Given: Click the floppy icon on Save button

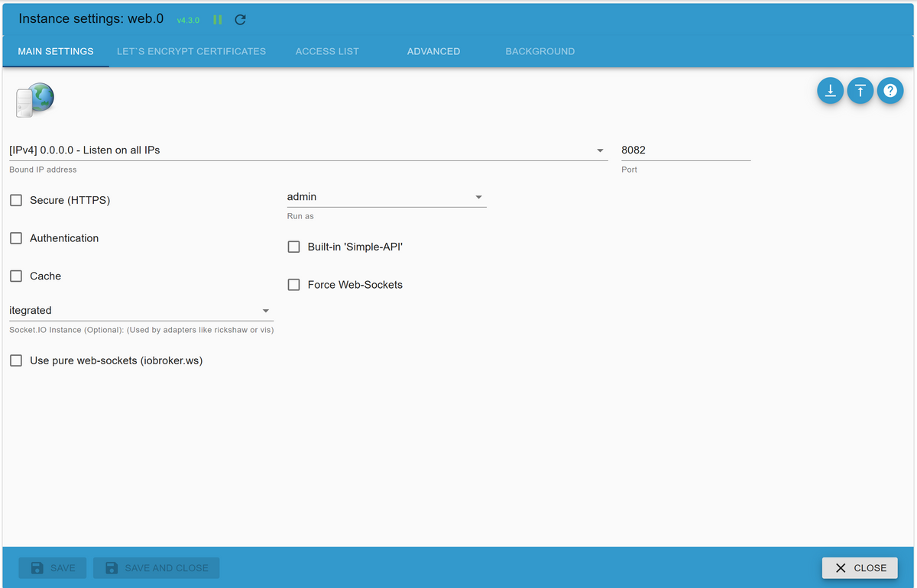Looking at the screenshot, I should (x=37, y=568).
